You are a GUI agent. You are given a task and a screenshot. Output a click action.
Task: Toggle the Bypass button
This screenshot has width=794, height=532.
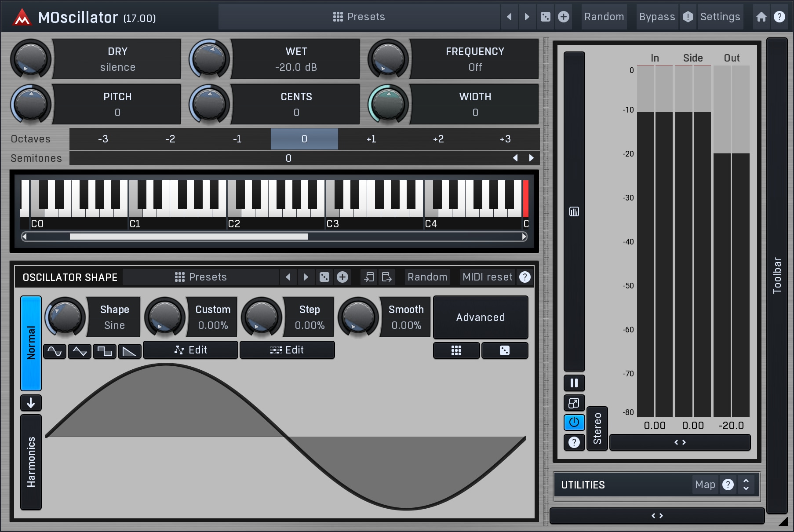(657, 17)
